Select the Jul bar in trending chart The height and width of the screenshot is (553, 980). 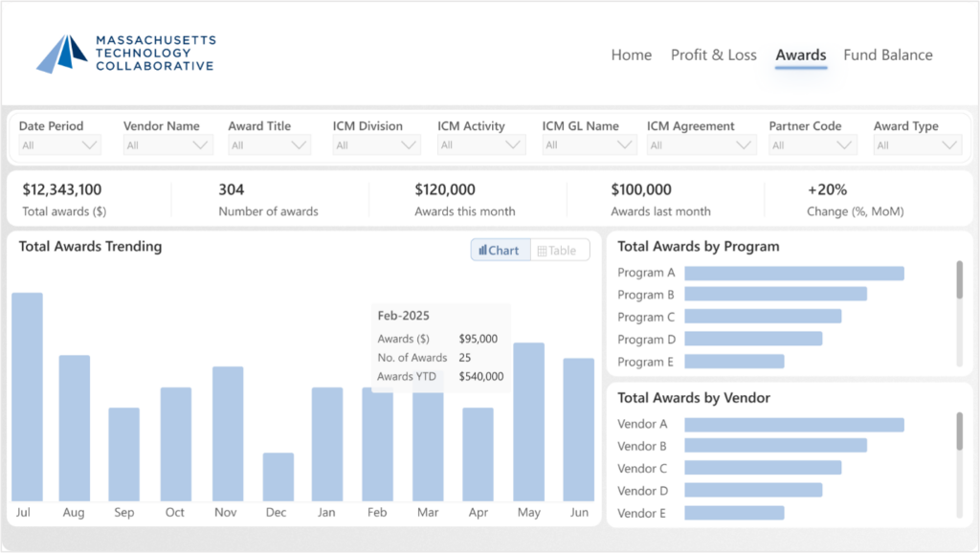[x=28, y=397]
